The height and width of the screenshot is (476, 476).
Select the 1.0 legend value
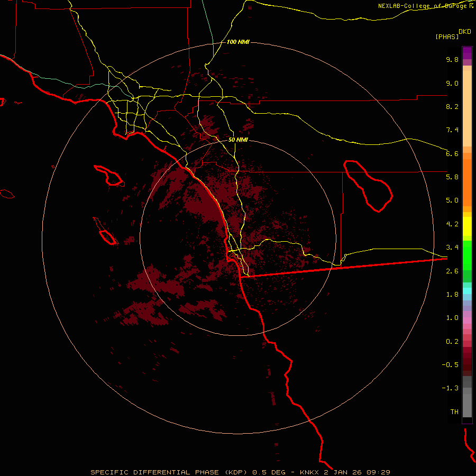(x=452, y=318)
